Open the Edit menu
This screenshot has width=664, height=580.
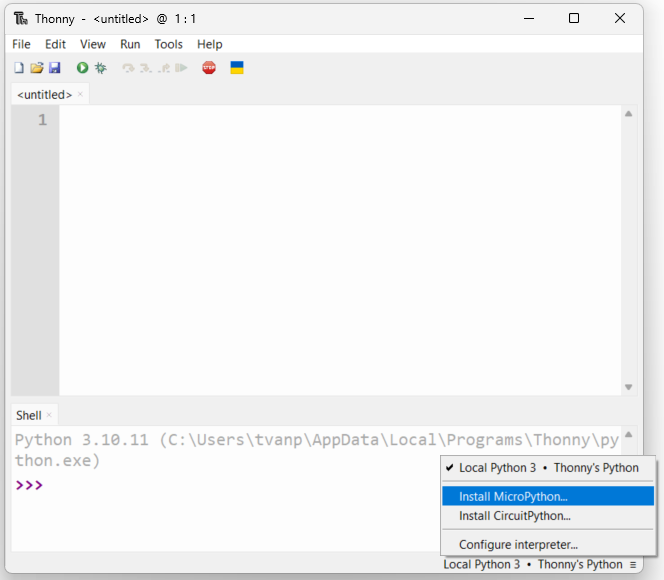(x=55, y=44)
